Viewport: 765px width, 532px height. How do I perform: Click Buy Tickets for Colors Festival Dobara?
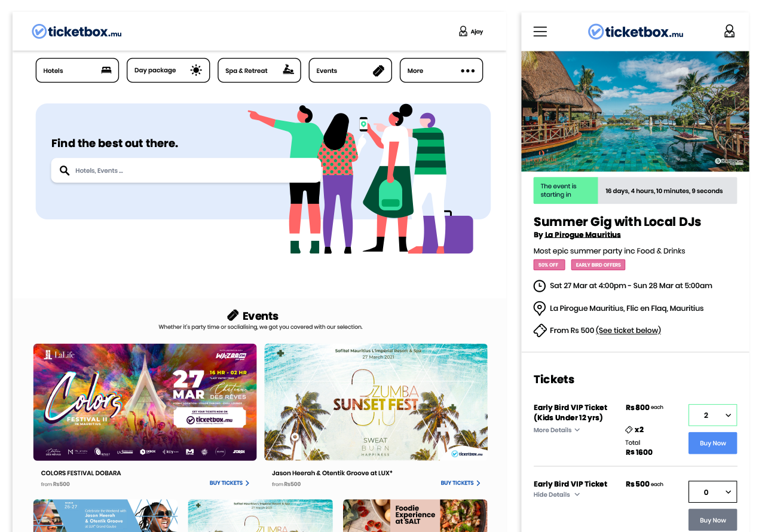tap(229, 483)
